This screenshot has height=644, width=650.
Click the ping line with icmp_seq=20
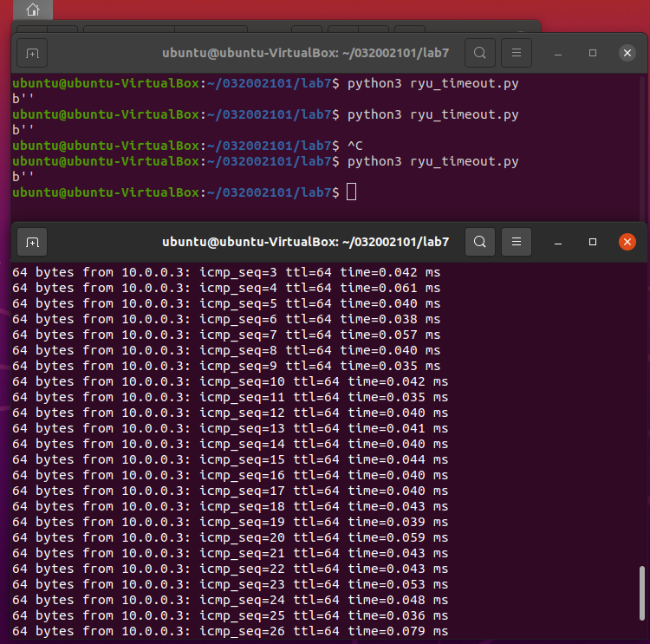coord(230,537)
